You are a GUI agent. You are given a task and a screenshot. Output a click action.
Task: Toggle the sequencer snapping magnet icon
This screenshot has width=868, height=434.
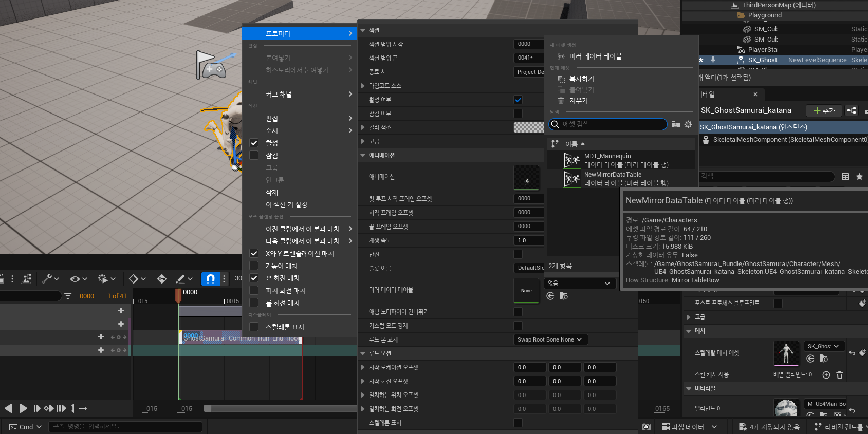pyautogui.click(x=210, y=278)
